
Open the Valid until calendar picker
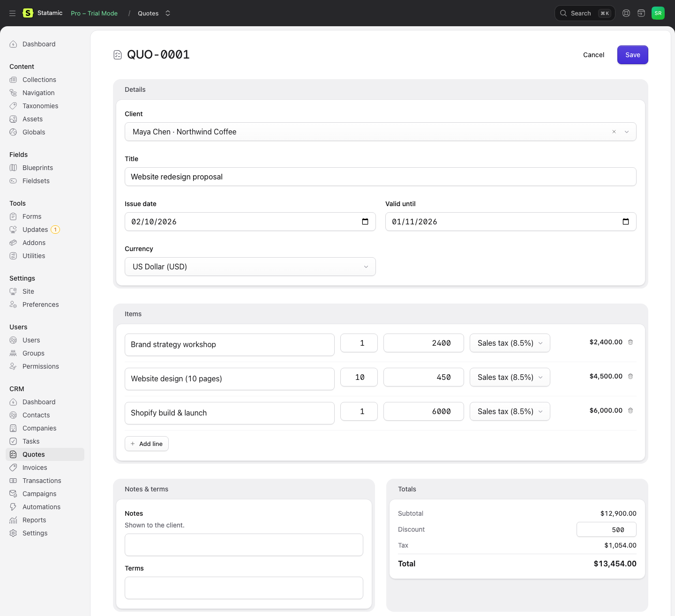click(x=626, y=222)
